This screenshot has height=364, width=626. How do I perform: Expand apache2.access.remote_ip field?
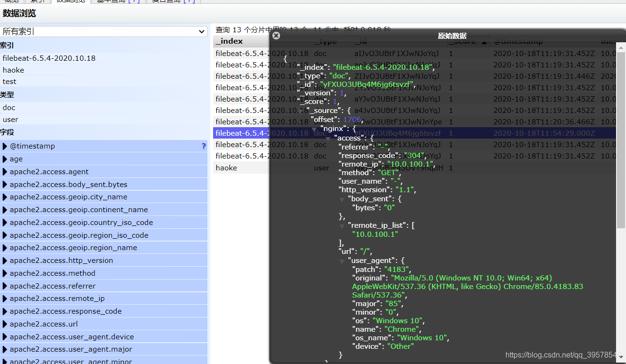pyautogui.click(x=5, y=299)
